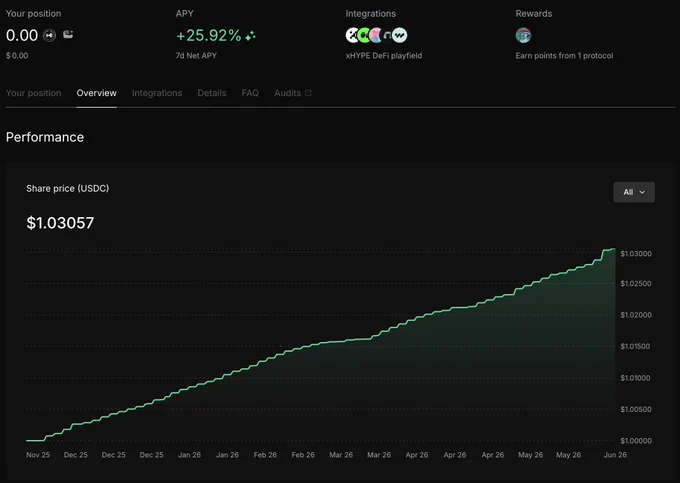Click Earn points from 1 protocol

pyautogui.click(x=564, y=55)
